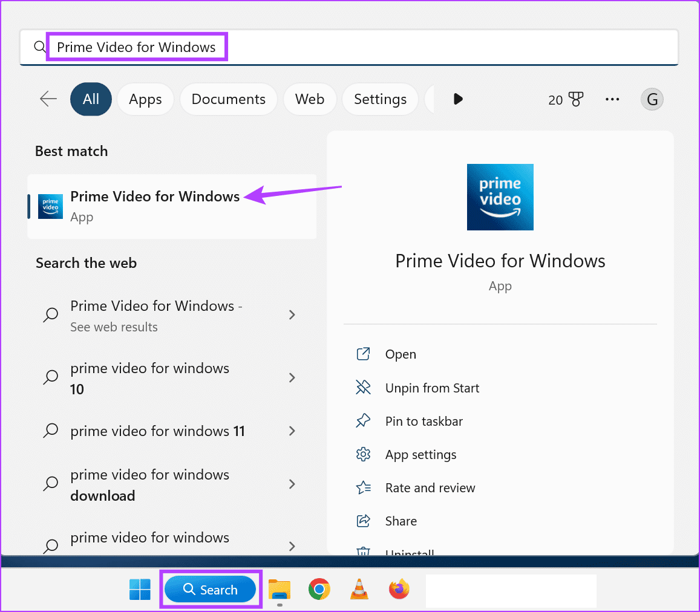
Task: Open the three-dot options menu
Action: tap(612, 99)
